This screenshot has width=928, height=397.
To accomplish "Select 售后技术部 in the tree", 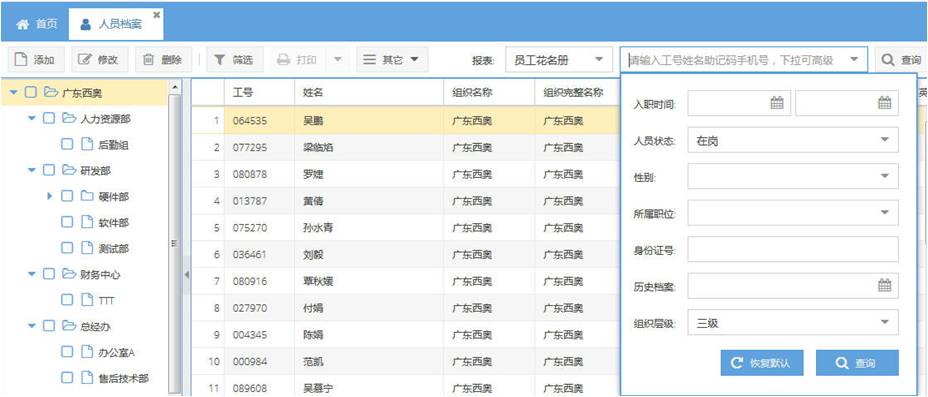I will pyautogui.click(x=124, y=378).
